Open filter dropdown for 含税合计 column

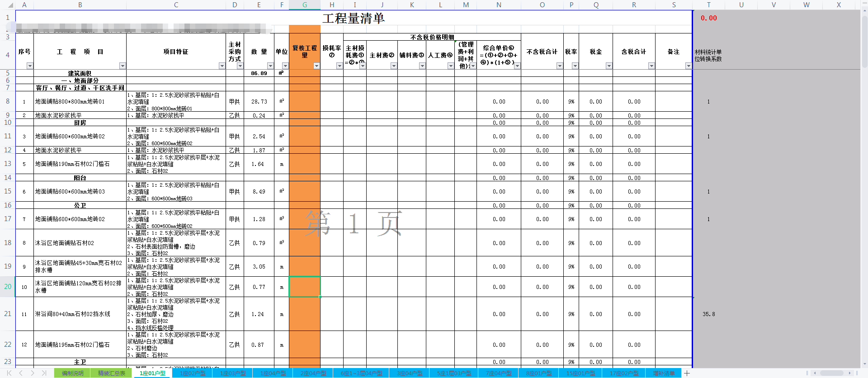click(651, 66)
